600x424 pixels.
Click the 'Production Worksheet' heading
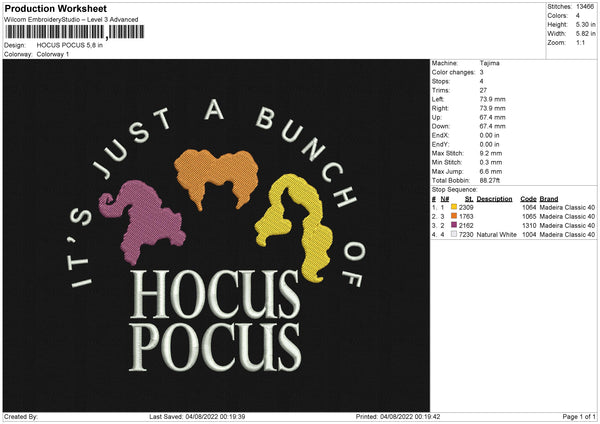[55, 8]
